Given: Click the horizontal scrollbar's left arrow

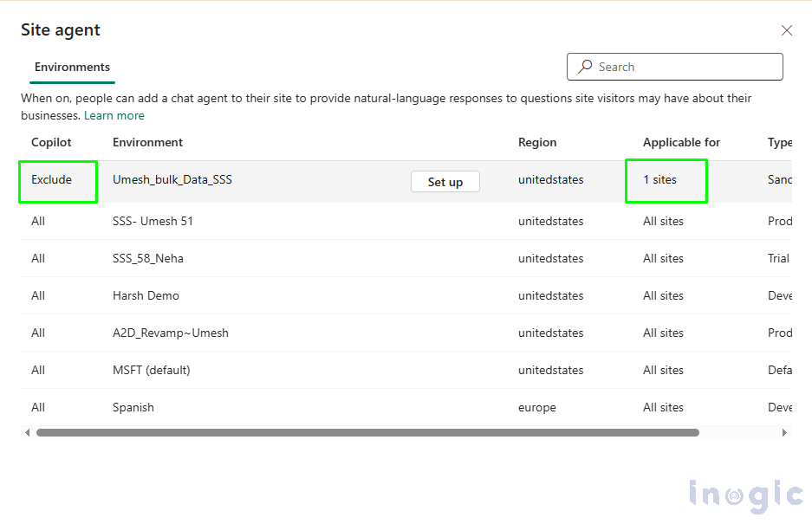Looking at the screenshot, I should (28, 432).
